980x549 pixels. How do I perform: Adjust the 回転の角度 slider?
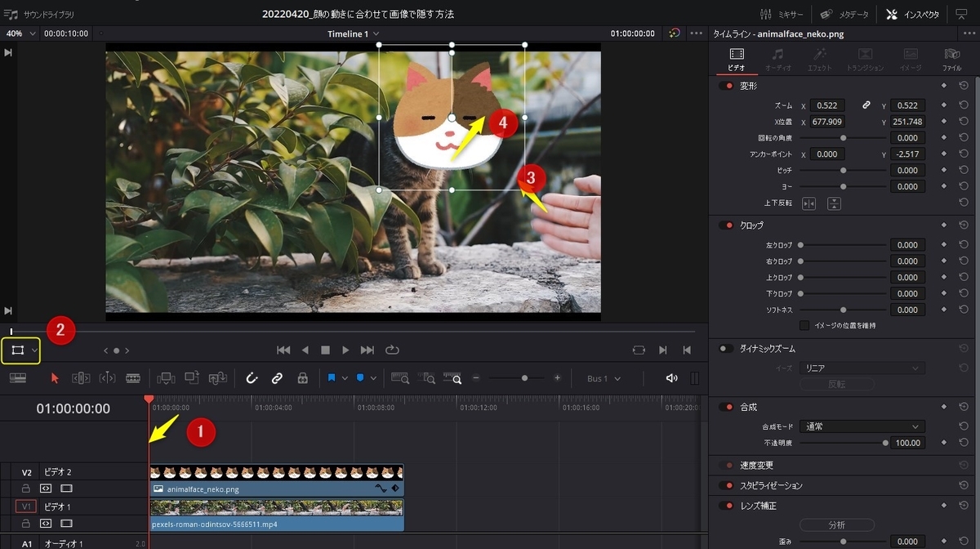(843, 138)
